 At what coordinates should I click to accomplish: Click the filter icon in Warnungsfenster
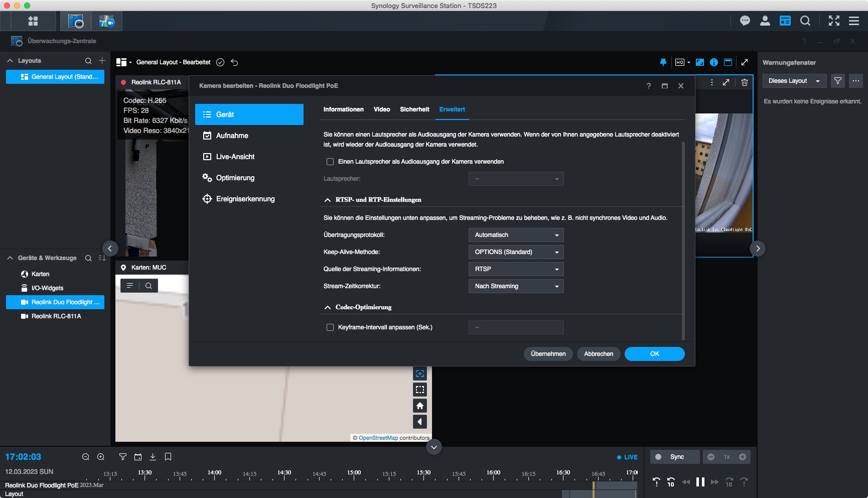click(x=837, y=81)
